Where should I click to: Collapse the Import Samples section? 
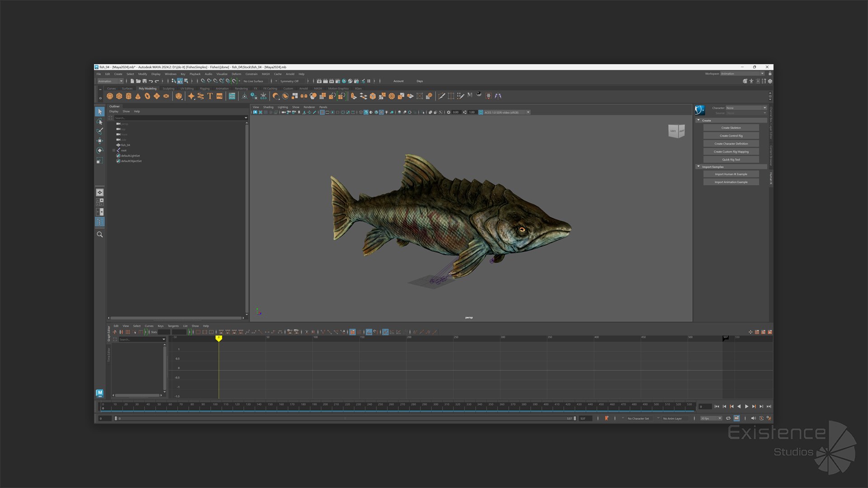(698, 167)
